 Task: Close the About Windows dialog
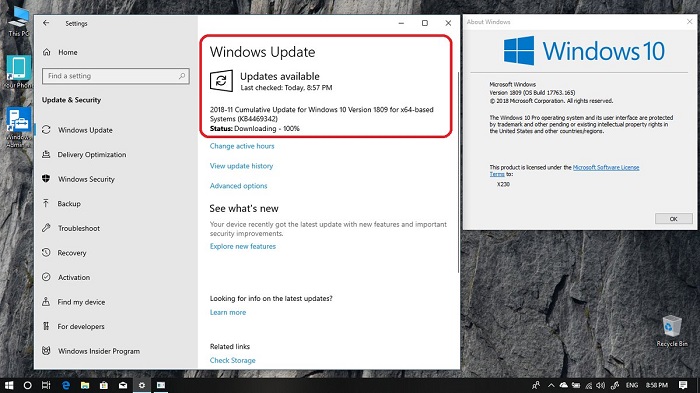(x=689, y=21)
